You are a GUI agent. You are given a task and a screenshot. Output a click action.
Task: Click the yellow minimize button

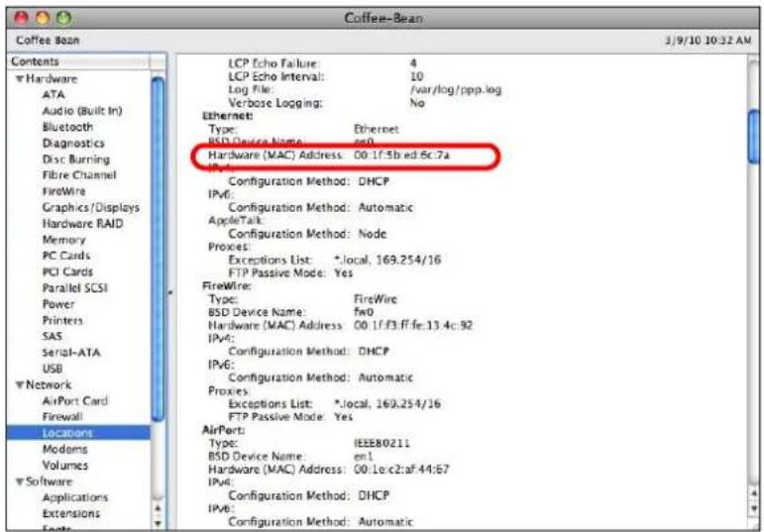tap(43, 18)
